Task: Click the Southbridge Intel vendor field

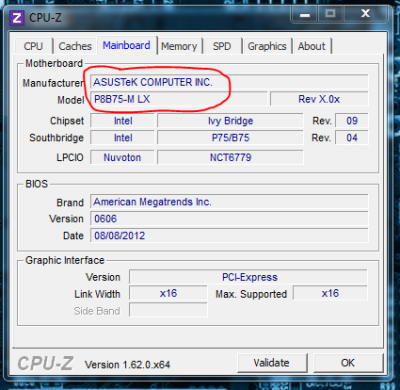Action: click(x=123, y=138)
